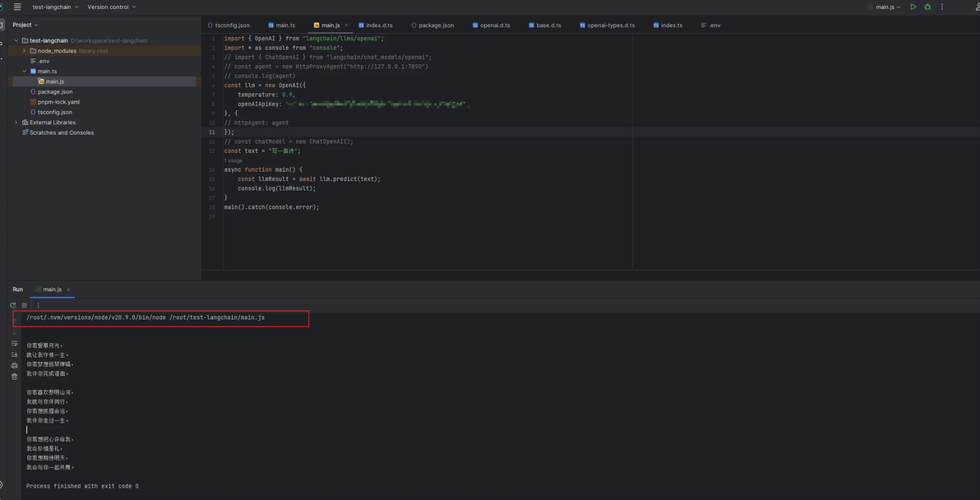Image resolution: width=980 pixels, height=500 pixels.
Task: Start debugging with the bug icon
Action: coord(927,7)
